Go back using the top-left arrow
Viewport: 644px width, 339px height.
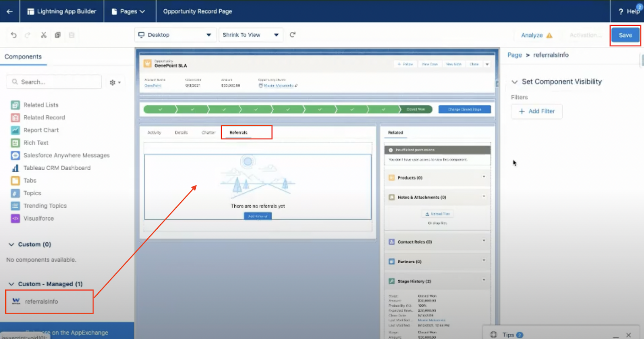point(10,11)
